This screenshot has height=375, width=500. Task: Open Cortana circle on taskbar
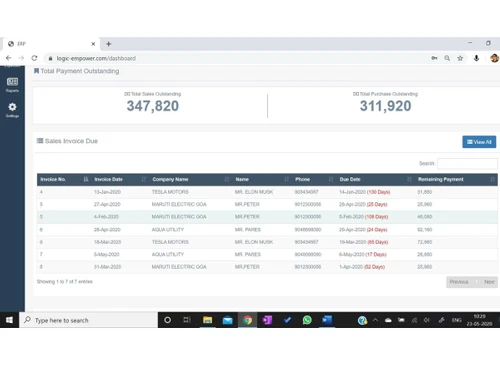167,320
